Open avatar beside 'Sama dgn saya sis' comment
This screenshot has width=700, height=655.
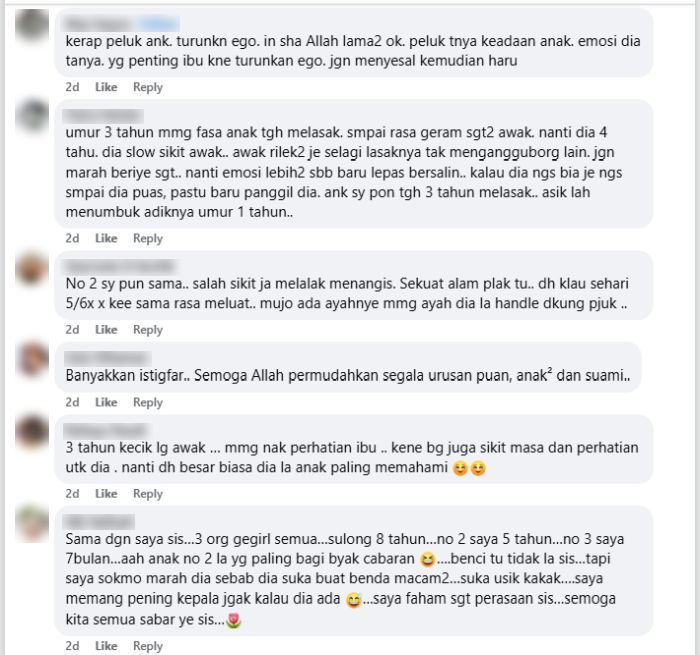(x=32, y=523)
